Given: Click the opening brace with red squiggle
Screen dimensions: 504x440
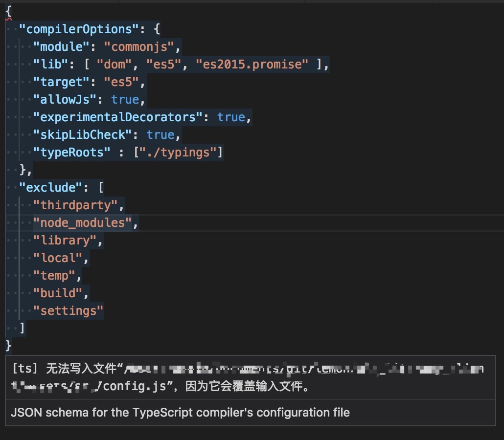Looking at the screenshot, I should [x=8, y=12].
